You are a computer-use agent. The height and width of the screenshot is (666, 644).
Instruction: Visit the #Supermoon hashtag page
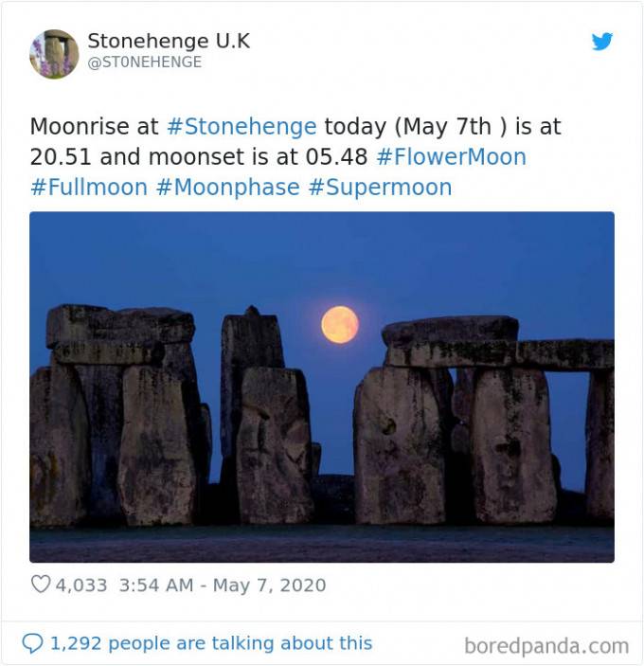click(x=380, y=188)
